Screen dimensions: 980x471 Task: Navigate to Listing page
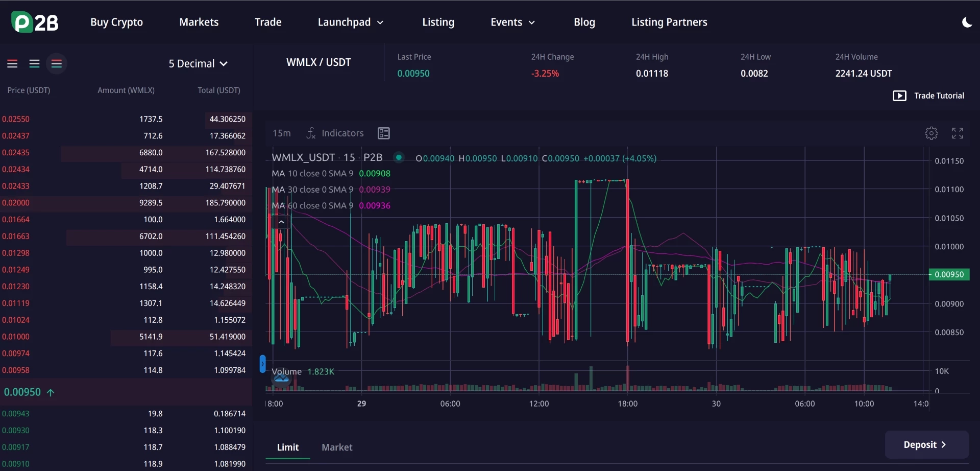coord(438,22)
